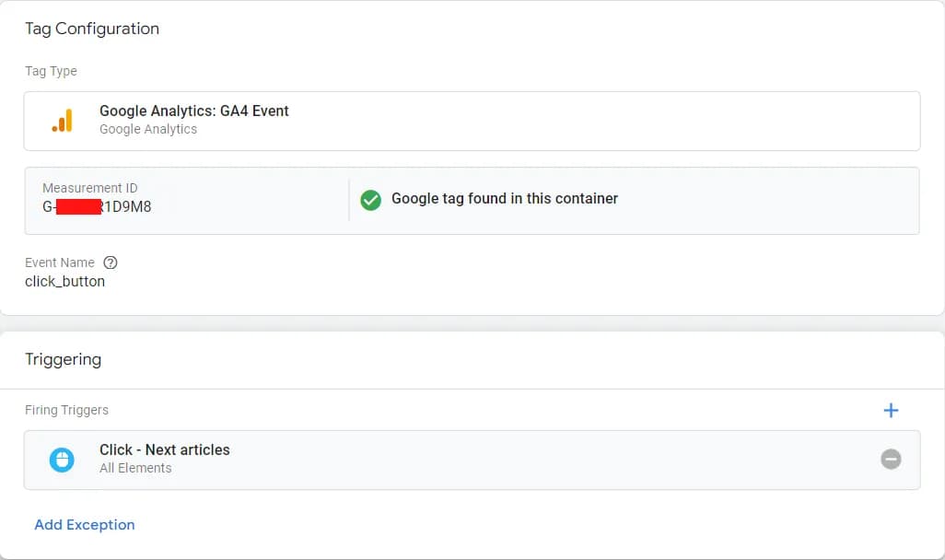Click the mouse cursor trigger type icon

[x=62, y=459]
